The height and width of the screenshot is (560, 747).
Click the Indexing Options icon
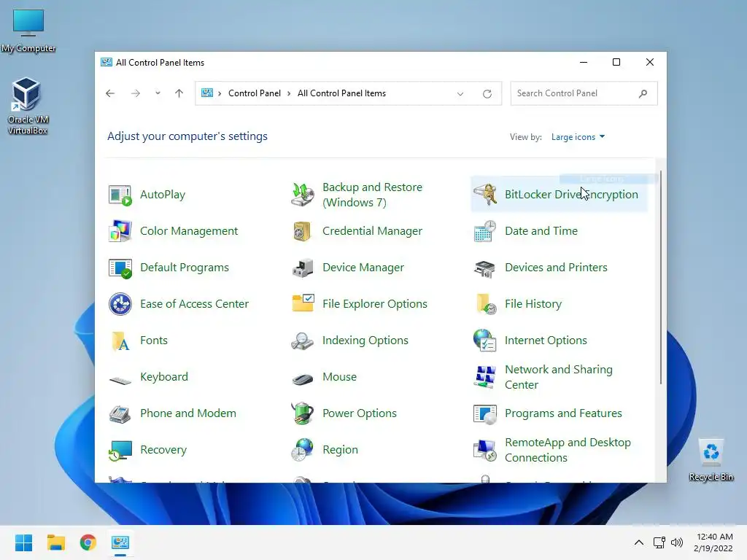[303, 341]
